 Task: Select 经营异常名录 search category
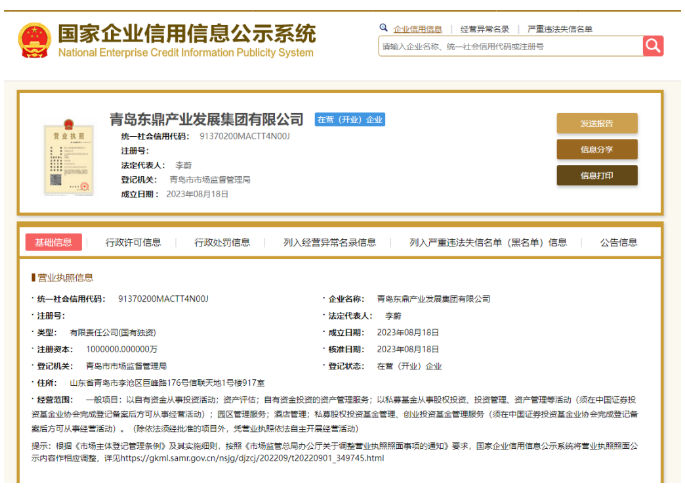(484, 29)
